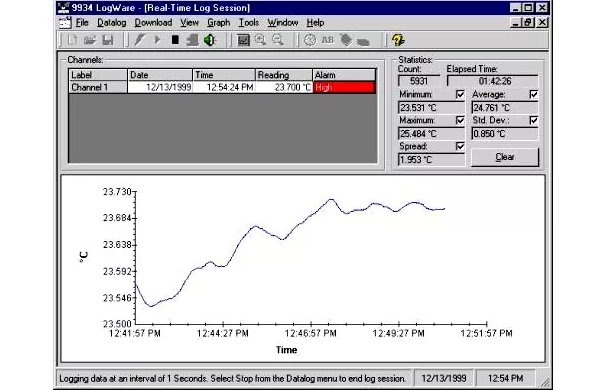Screen dimensions: 600x390
Task: Uncheck the Std. Dev. statistic checkbox
Action: pos(533,120)
